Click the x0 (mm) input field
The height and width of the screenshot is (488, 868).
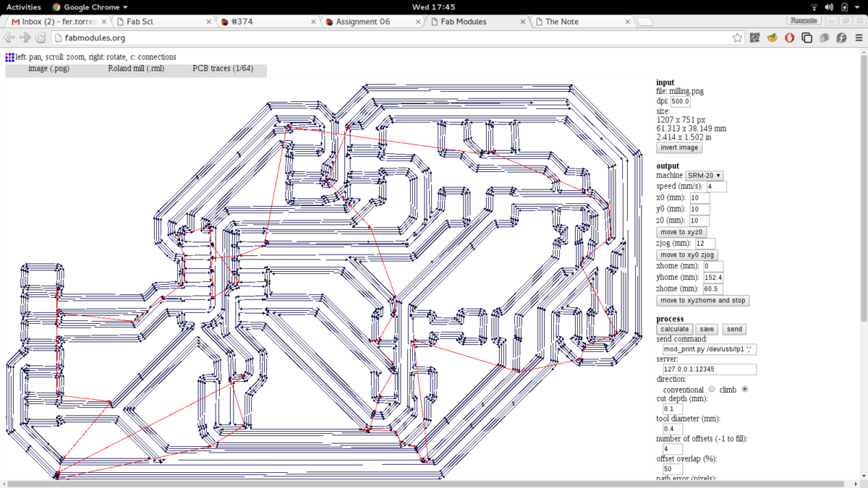(x=699, y=198)
